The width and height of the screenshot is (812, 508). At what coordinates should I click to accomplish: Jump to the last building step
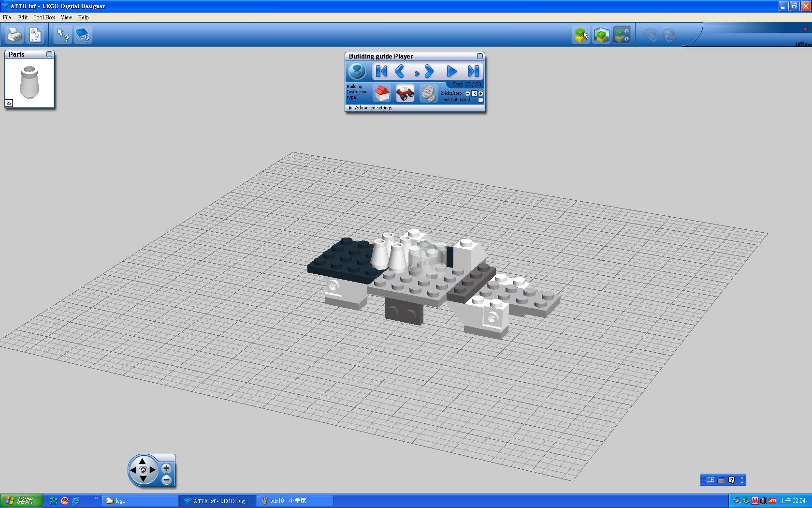pos(473,72)
